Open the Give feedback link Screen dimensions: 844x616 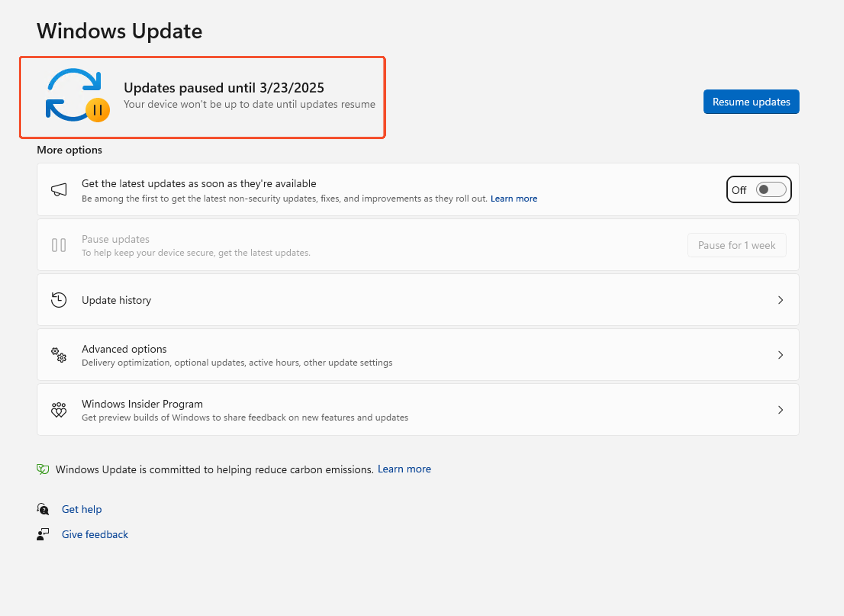coord(95,534)
